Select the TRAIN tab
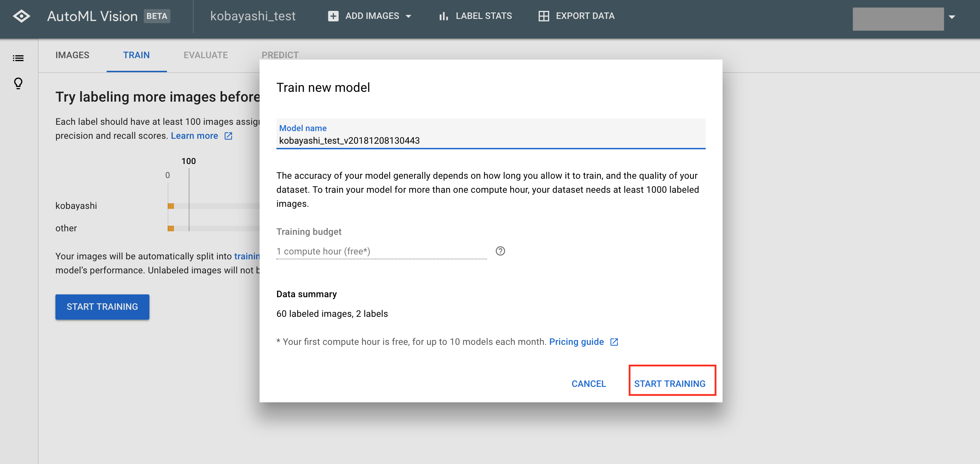This screenshot has width=980, height=464. [136, 55]
